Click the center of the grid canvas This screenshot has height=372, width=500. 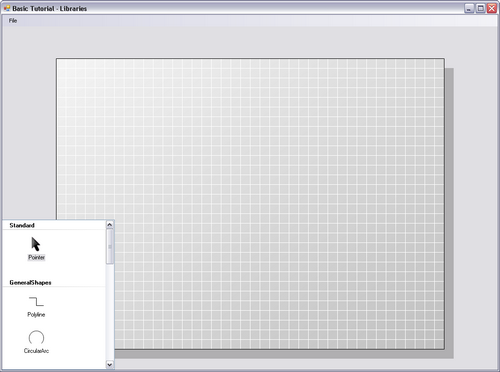coord(250,204)
